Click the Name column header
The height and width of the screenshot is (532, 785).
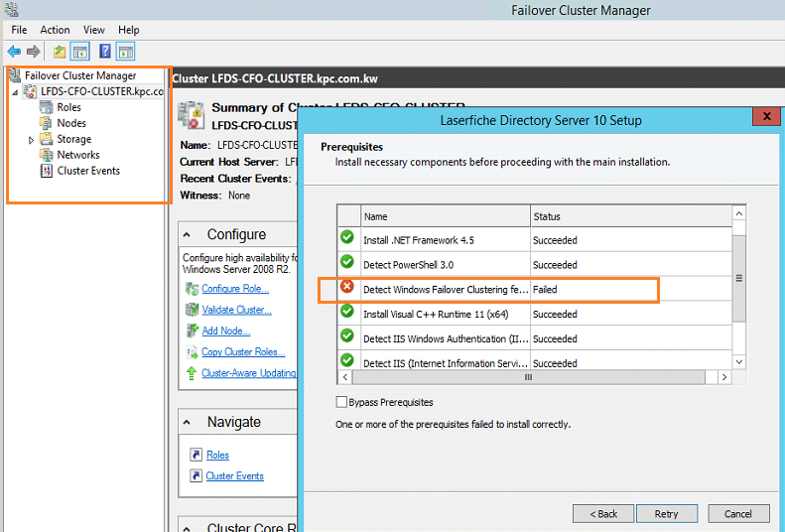(446, 216)
